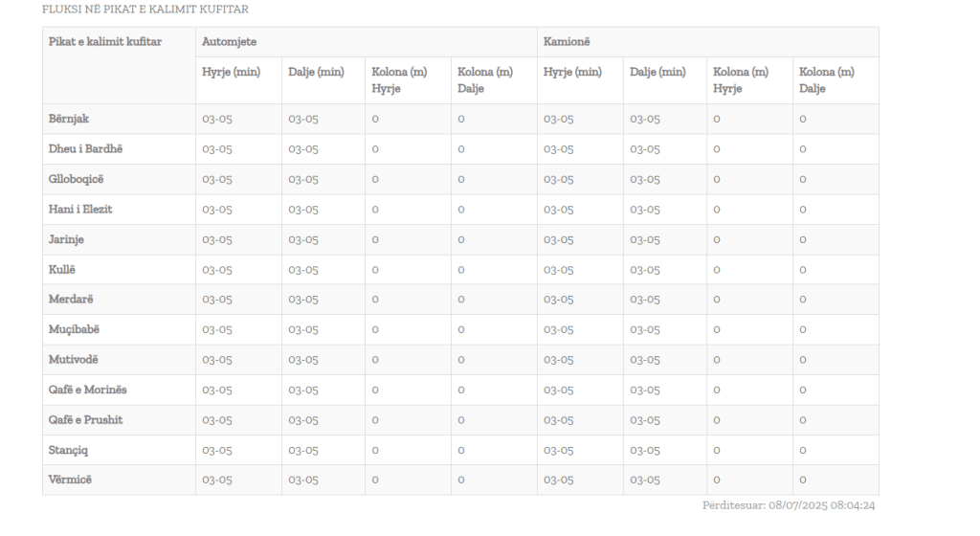Click Hyrje (min) header under Automjete

pos(231,73)
